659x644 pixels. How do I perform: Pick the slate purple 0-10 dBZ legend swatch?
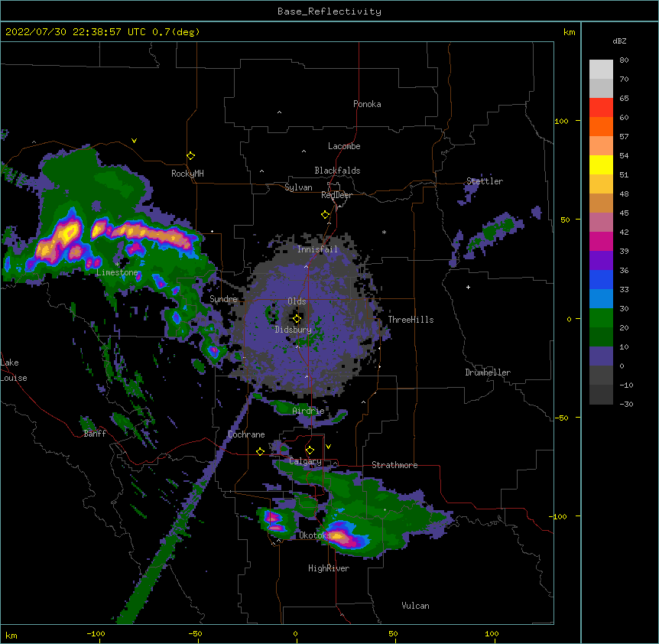tap(601, 356)
